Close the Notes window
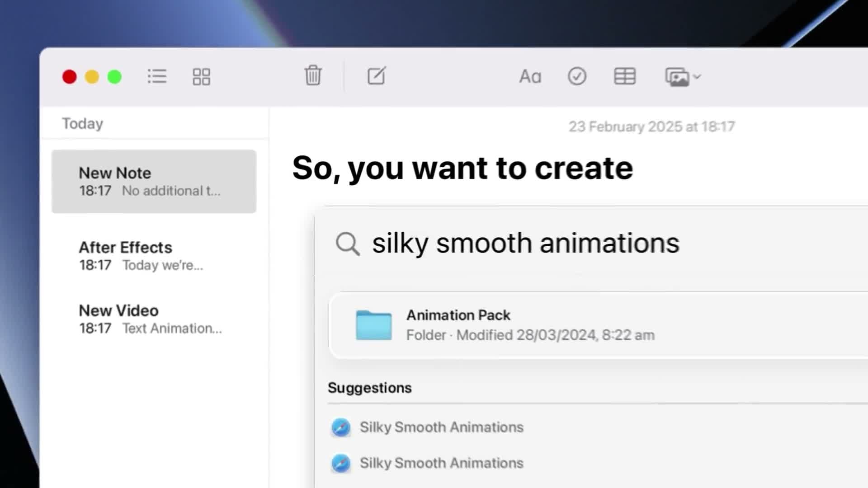The height and width of the screenshot is (488, 868). tap(70, 77)
